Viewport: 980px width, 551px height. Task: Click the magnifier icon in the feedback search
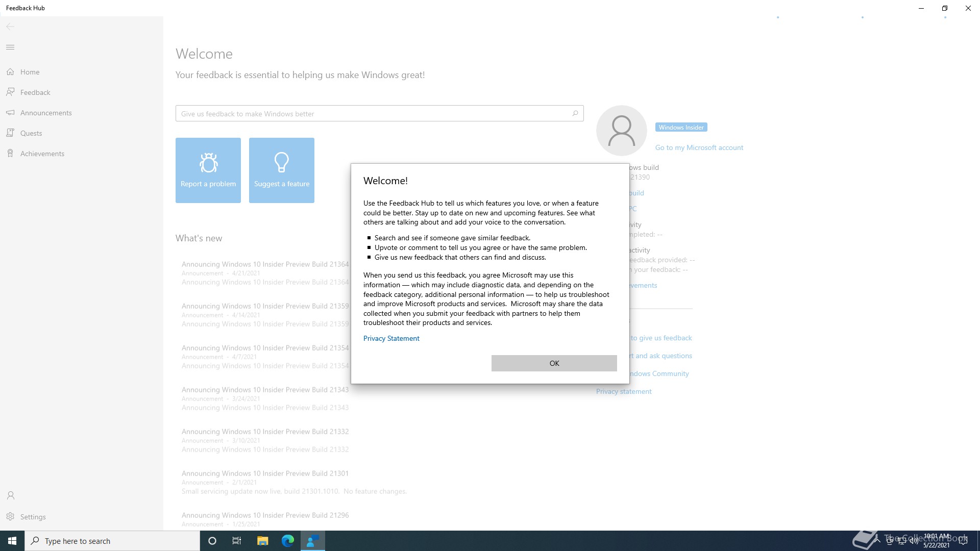[575, 113]
